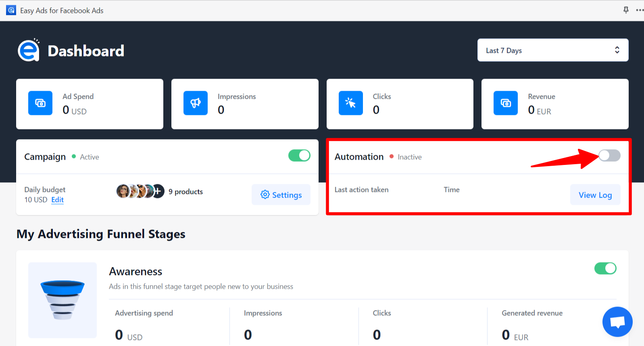Screen dimensions: 644x346
Task: Open the automation View Log
Action: coord(595,195)
